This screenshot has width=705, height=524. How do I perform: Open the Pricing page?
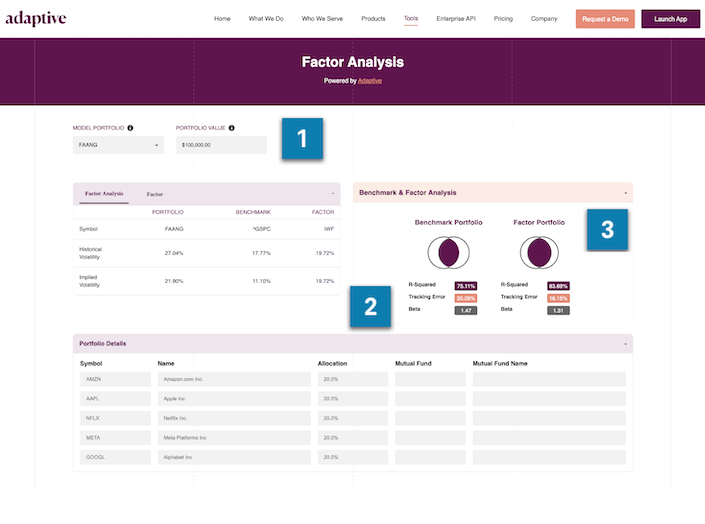(x=503, y=18)
